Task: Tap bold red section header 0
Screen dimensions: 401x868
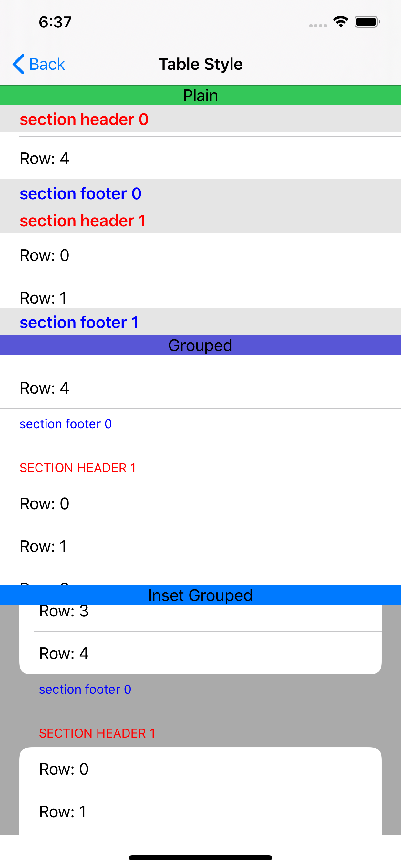Action: coord(84,119)
